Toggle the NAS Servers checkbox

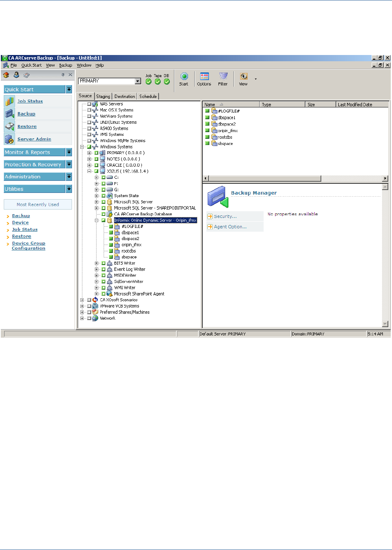point(89,104)
